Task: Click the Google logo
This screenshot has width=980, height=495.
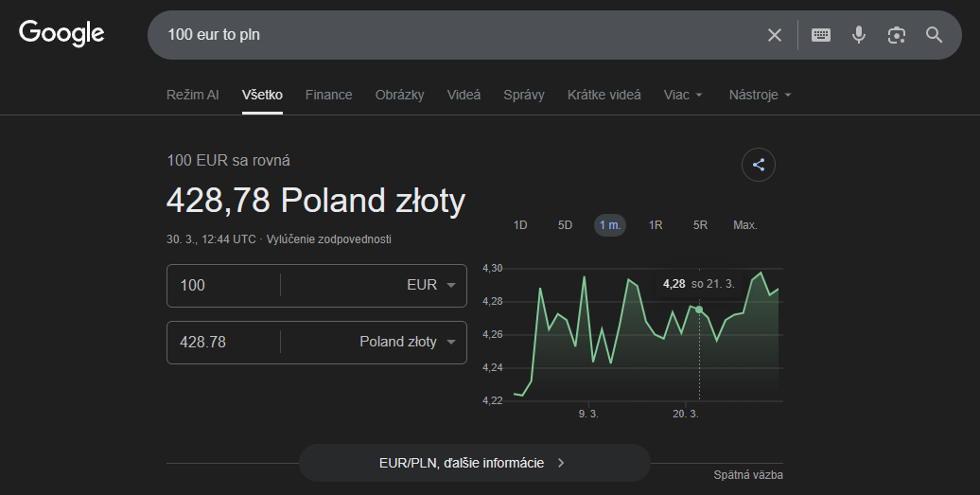Action: point(61,33)
